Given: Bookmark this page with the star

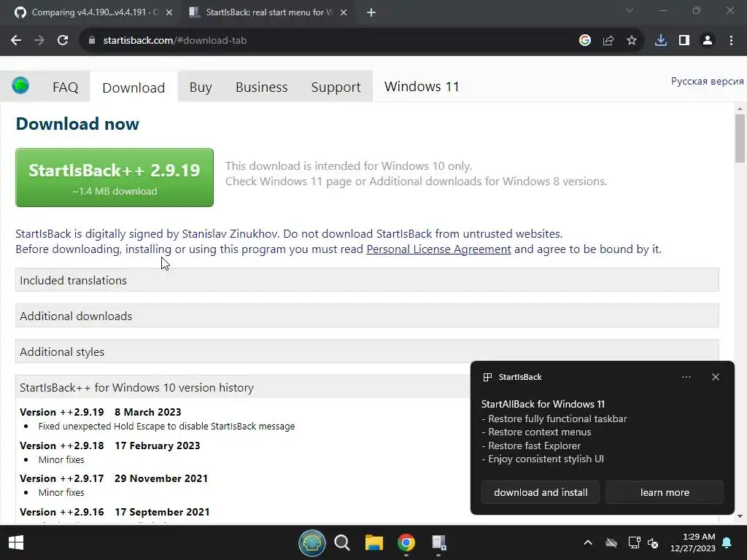Looking at the screenshot, I should click(x=632, y=41).
